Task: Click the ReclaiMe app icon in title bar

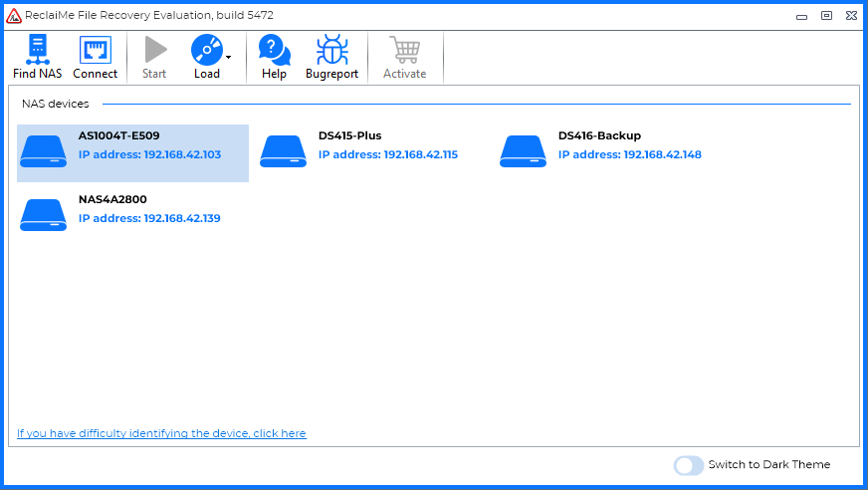Action: click(x=14, y=15)
